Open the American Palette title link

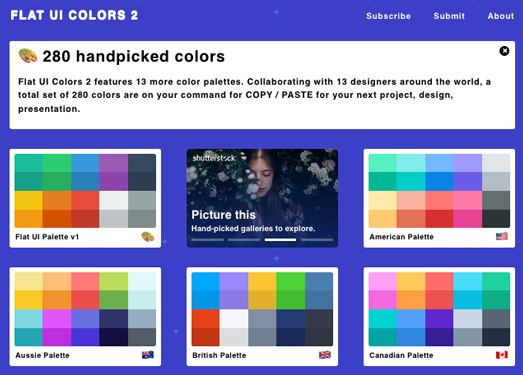coord(401,237)
